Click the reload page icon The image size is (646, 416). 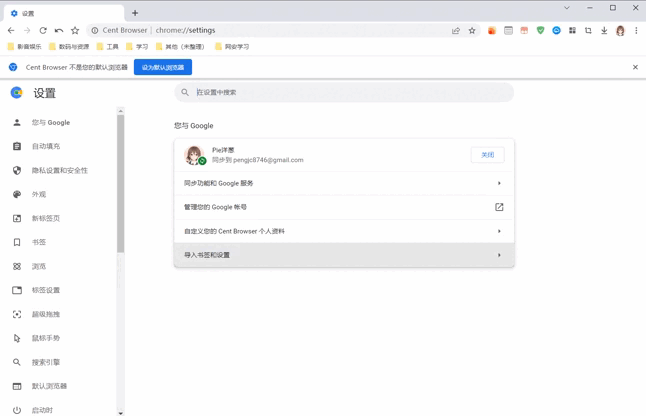click(43, 30)
